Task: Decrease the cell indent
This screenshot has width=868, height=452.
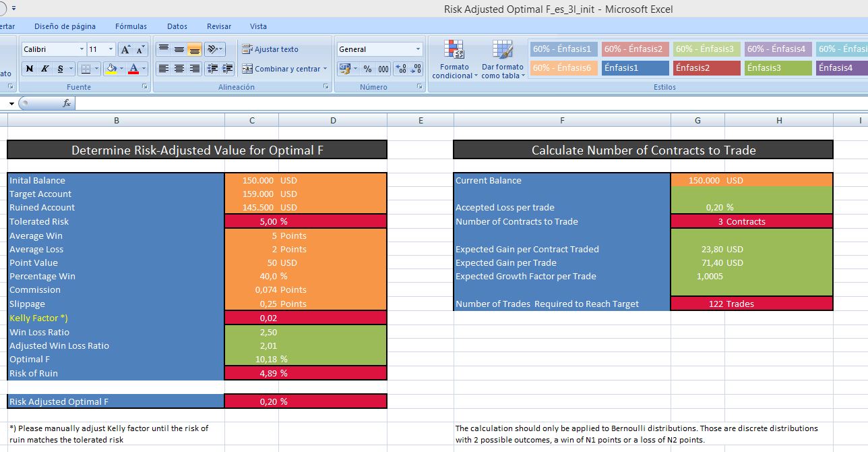Action: tap(212, 69)
